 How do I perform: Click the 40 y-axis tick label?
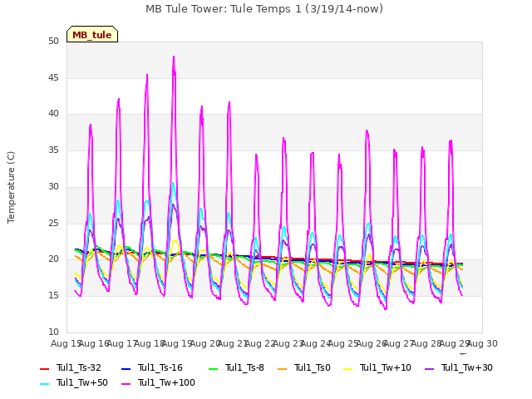(x=53, y=114)
